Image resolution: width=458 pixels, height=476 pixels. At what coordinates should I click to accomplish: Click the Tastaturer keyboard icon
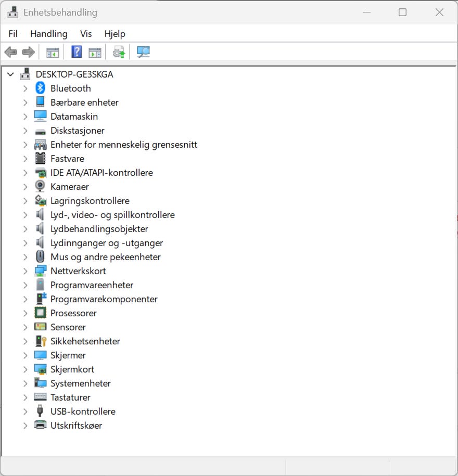point(40,397)
